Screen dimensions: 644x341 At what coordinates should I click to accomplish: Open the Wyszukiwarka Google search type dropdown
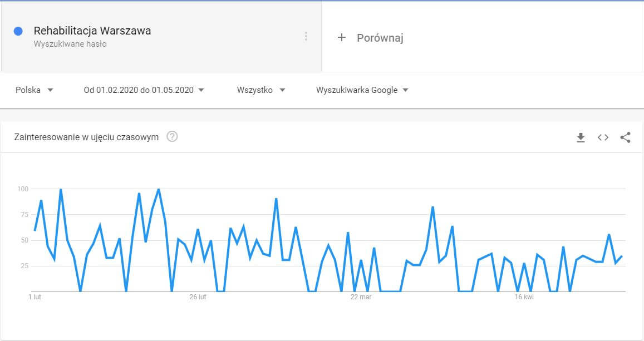tap(362, 90)
